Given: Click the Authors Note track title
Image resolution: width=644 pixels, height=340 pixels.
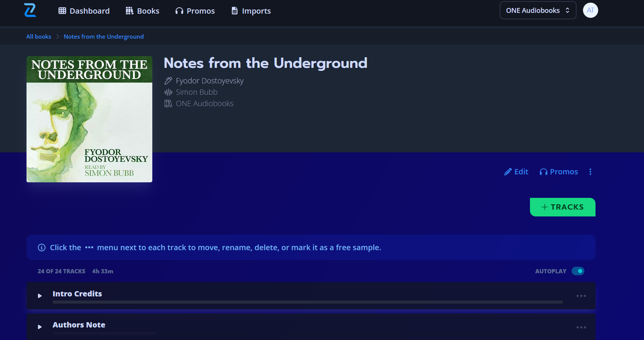Looking at the screenshot, I should coord(79,325).
